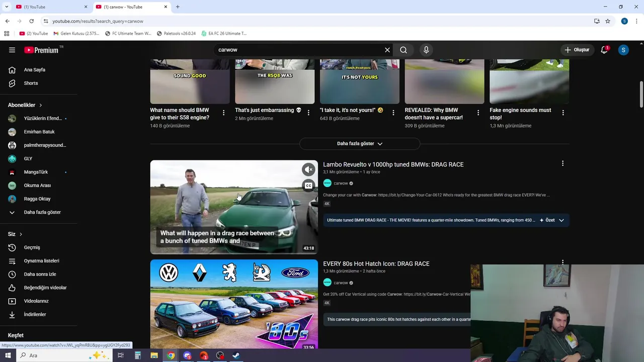Open the 80s hot hatch video thumbnail
This screenshot has width=644, height=362.
234,305
